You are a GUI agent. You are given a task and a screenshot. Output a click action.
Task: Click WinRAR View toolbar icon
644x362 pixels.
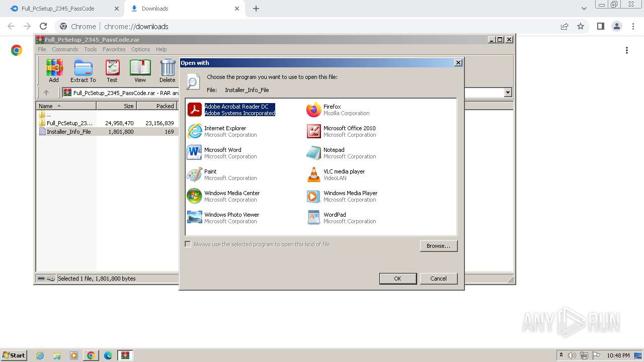point(140,71)
